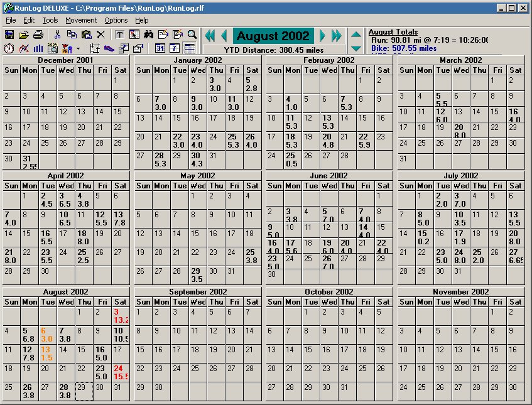Viewport: 532px width, 405px height.
Task: Click the September 2002 calendar title
Action: [198, 292]
